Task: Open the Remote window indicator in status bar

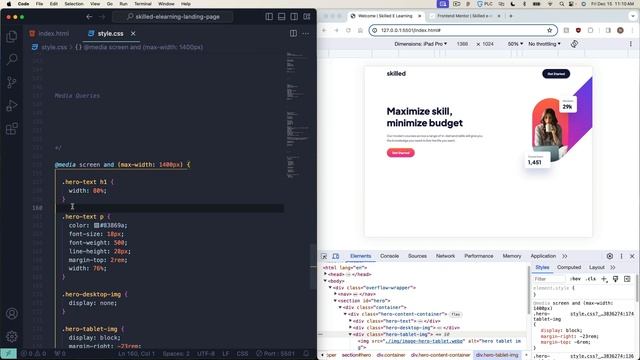Action: coord(8,353)
